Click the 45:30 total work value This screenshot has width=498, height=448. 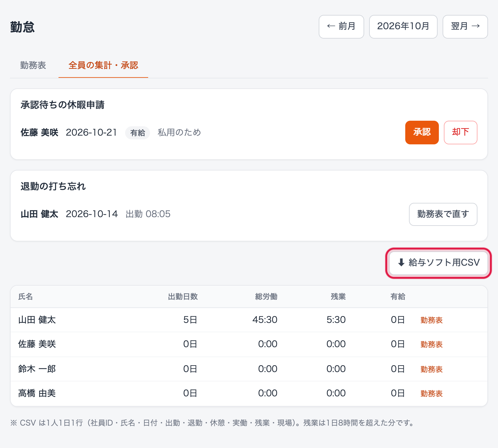(265, 320)
